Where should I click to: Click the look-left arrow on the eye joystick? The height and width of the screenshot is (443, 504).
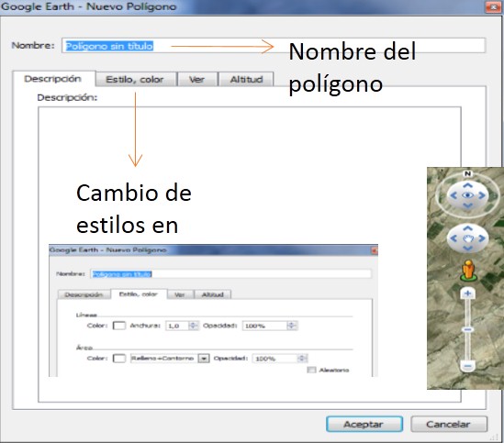tap(454, 195)
